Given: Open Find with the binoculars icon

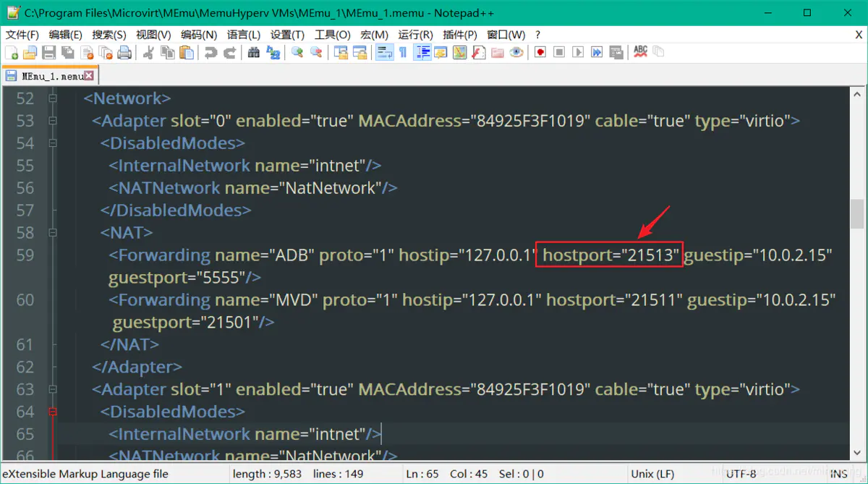Looking at the screenshot, I should click(x=253, y=52).
